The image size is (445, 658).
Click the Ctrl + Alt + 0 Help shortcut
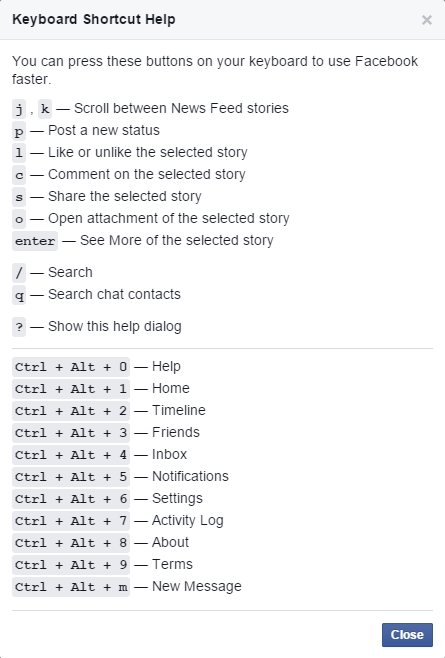pos(71,367)
